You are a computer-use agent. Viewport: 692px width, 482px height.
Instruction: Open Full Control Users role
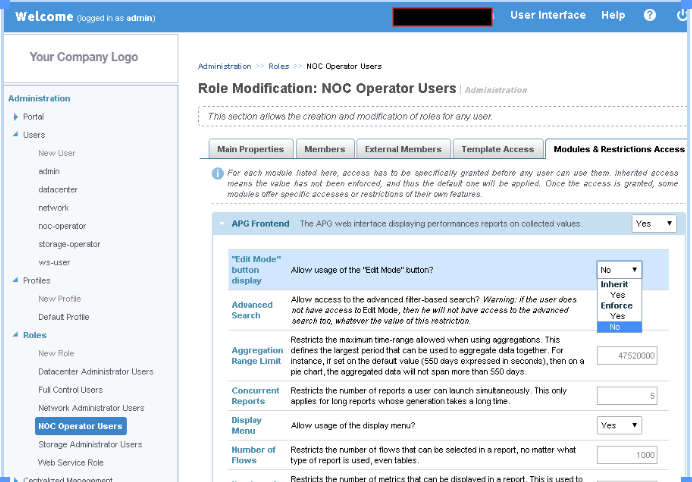click(x=70, y=390)
